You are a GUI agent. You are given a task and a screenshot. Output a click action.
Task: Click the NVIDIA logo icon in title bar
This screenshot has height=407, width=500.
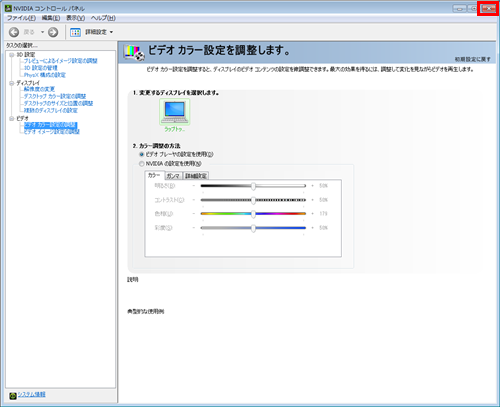(8, 8)
